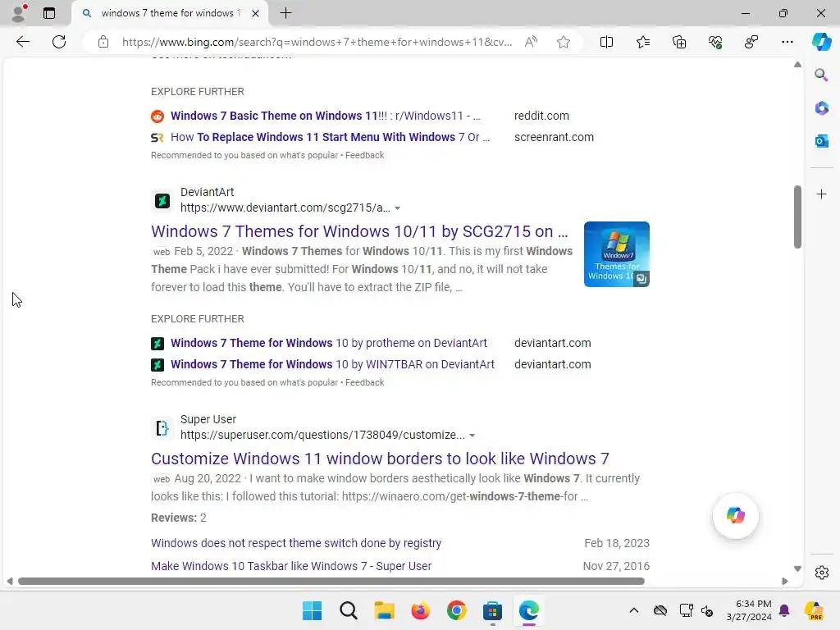Click the scroll right arrow

tap(784, 581)
